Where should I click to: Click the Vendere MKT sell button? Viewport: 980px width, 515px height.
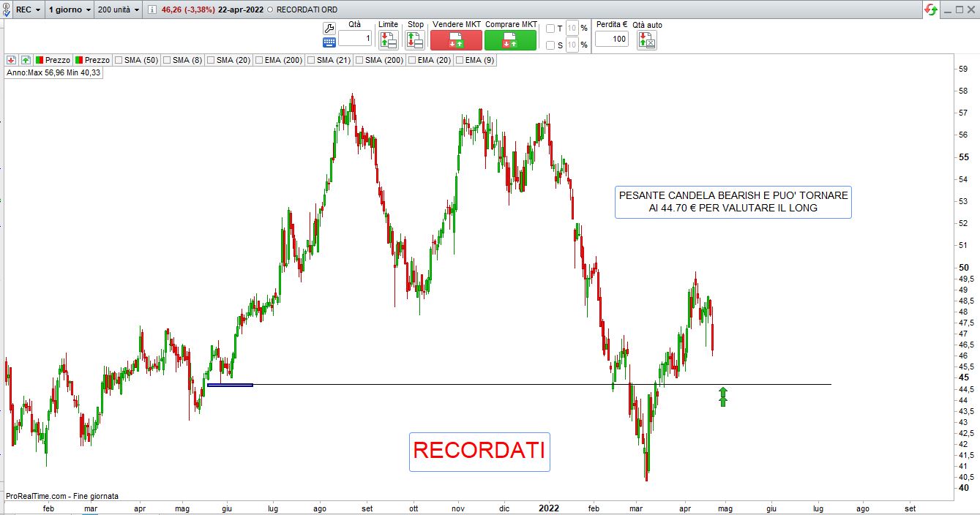pyautogui.click(x=456, y=40)
